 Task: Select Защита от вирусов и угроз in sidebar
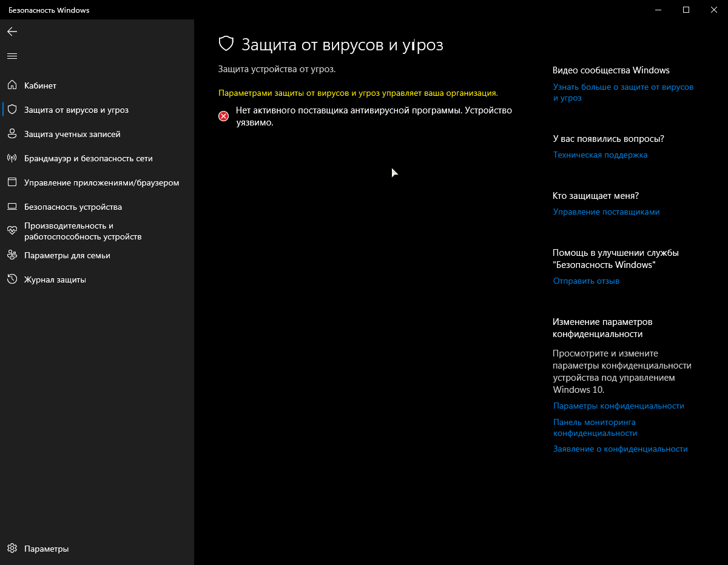(97, 110)
